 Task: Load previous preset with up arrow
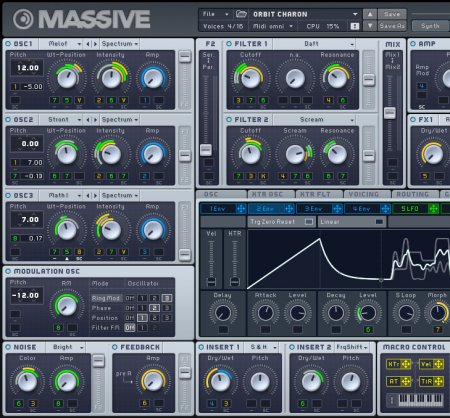[x=370, y=14]
